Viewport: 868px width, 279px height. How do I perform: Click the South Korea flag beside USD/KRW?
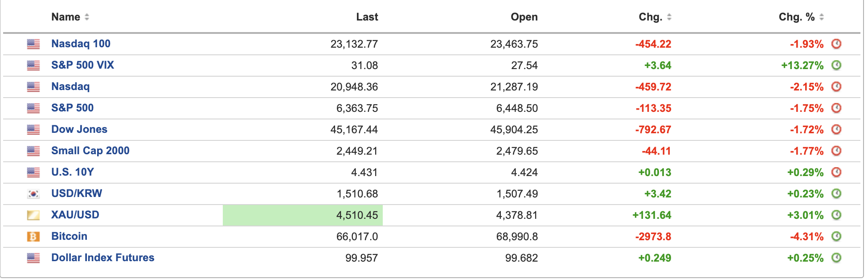33,194
